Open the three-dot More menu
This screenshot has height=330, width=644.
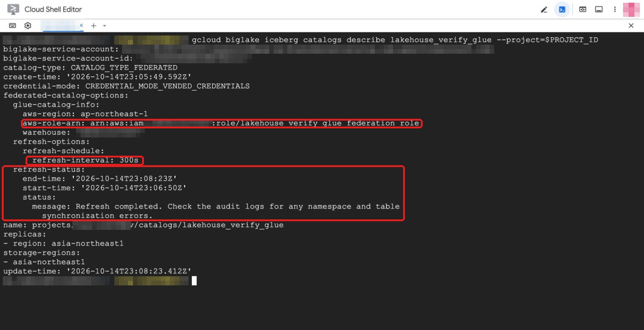click(615, 10)
